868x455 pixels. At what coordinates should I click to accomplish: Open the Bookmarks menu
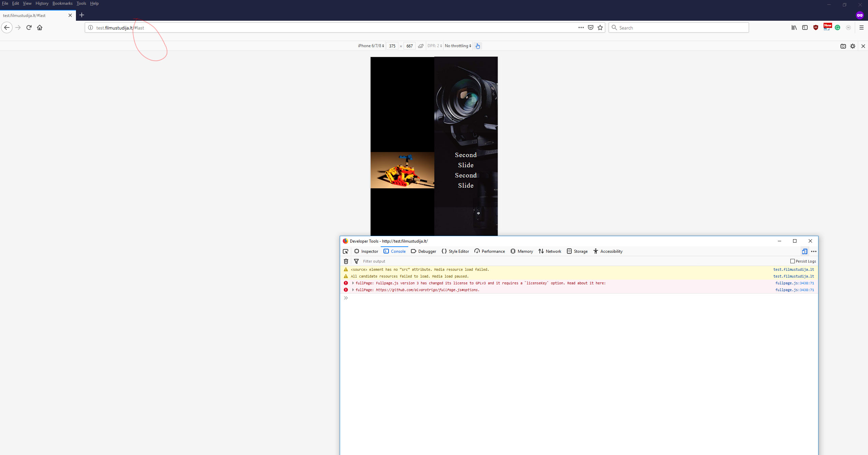(62, 3)
